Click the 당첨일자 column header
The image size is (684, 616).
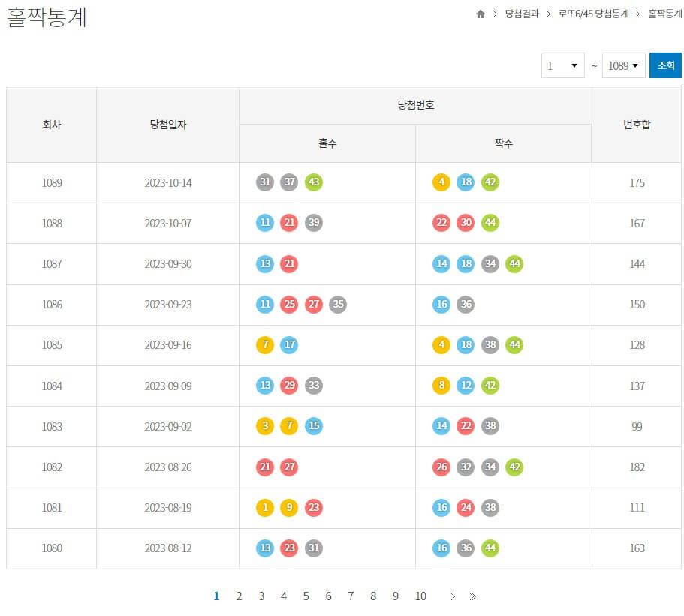[168, 125]
